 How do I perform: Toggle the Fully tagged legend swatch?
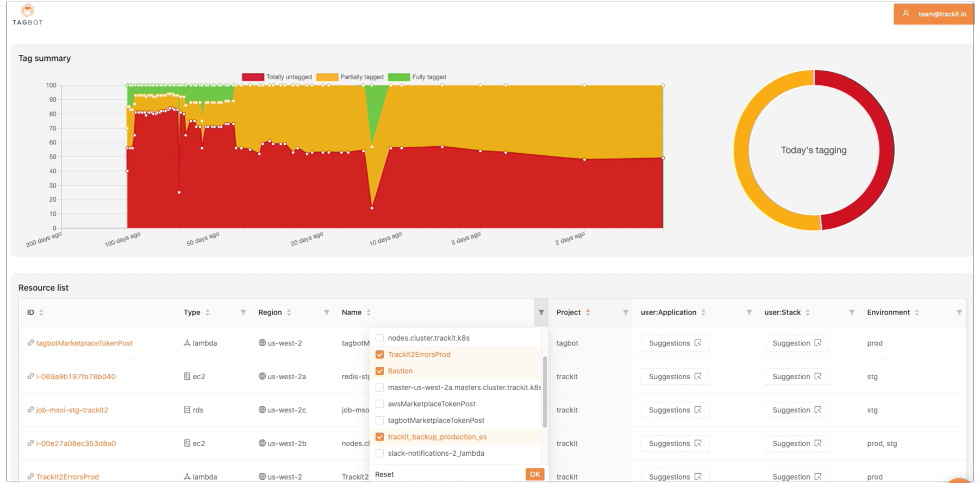[399, 77]
